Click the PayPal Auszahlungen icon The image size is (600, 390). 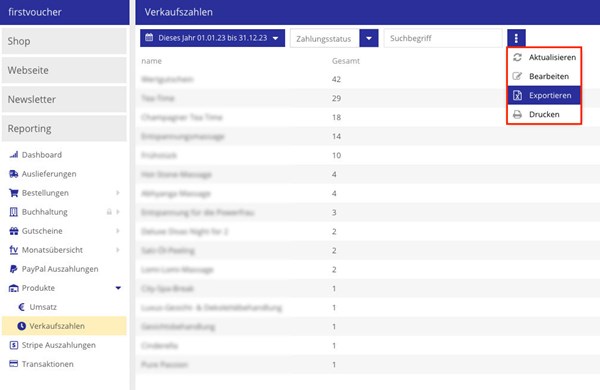[14, 269]
